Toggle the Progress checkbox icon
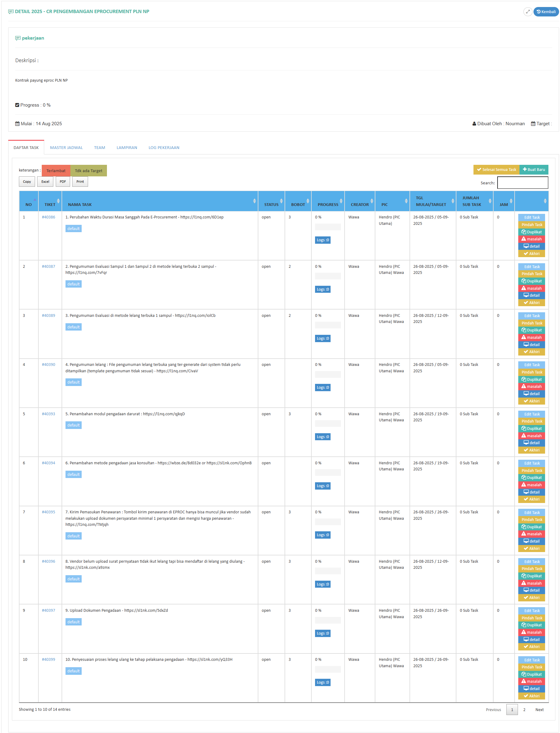This screenshot has width=560, height=733. (x=17, y=105)
